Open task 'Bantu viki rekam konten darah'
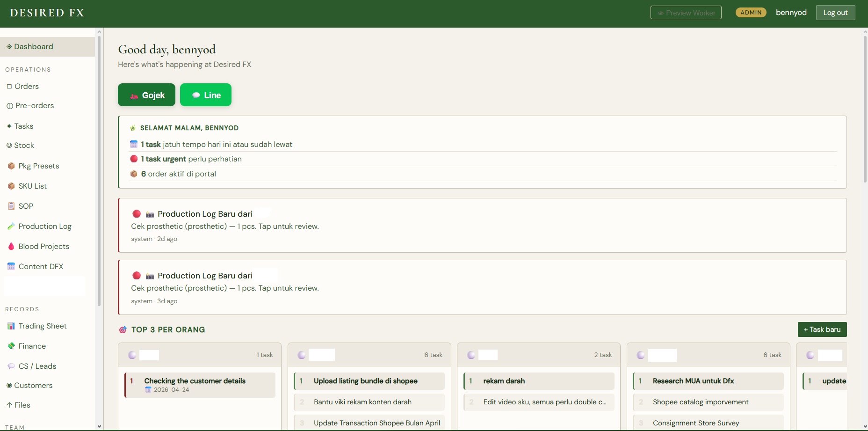Screen dimensions: 868x431 369,402
